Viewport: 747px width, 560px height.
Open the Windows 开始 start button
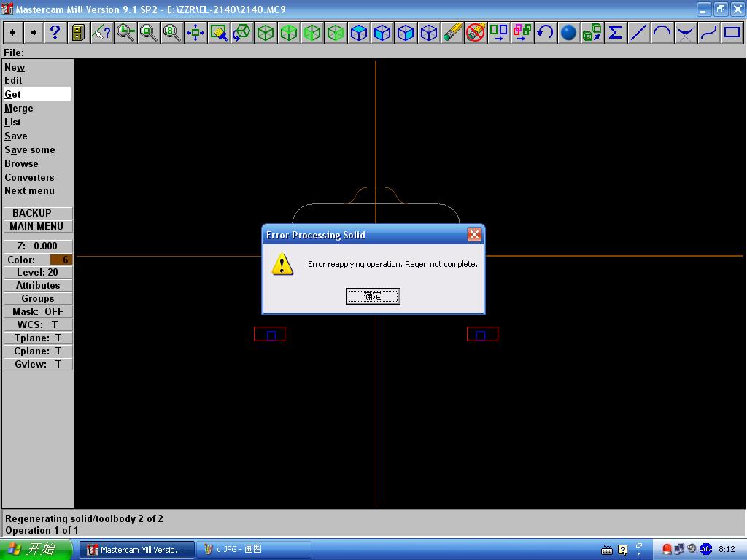(x=36, y=549)
